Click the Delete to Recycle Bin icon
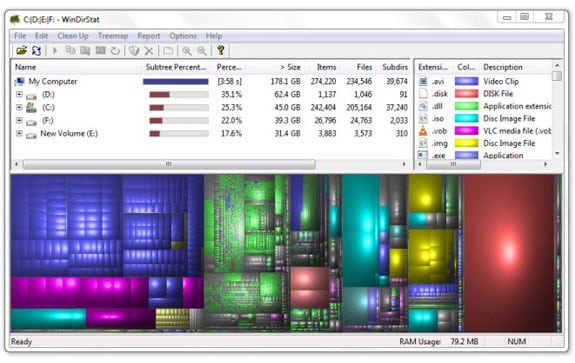This screenshot has height=363, width=575. [x=134, y=50]
